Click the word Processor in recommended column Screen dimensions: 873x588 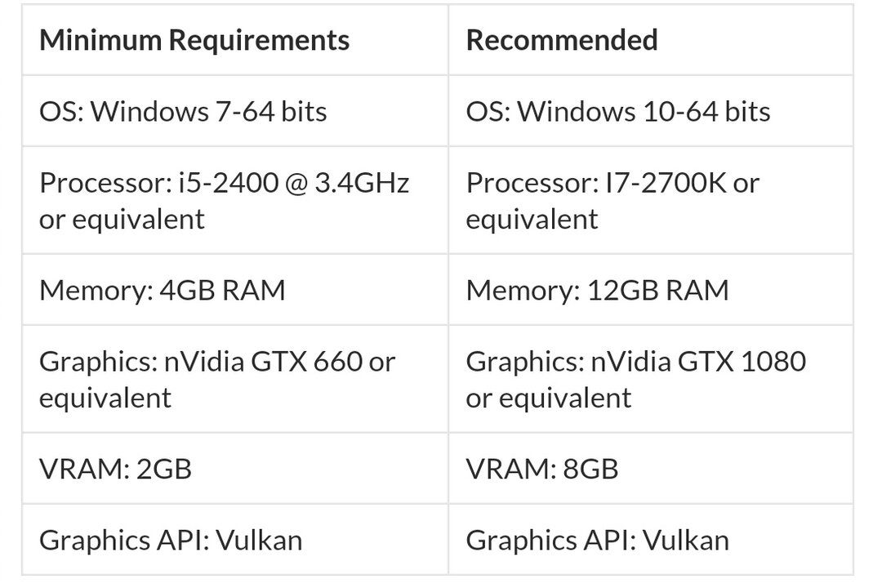pos(529,183)
